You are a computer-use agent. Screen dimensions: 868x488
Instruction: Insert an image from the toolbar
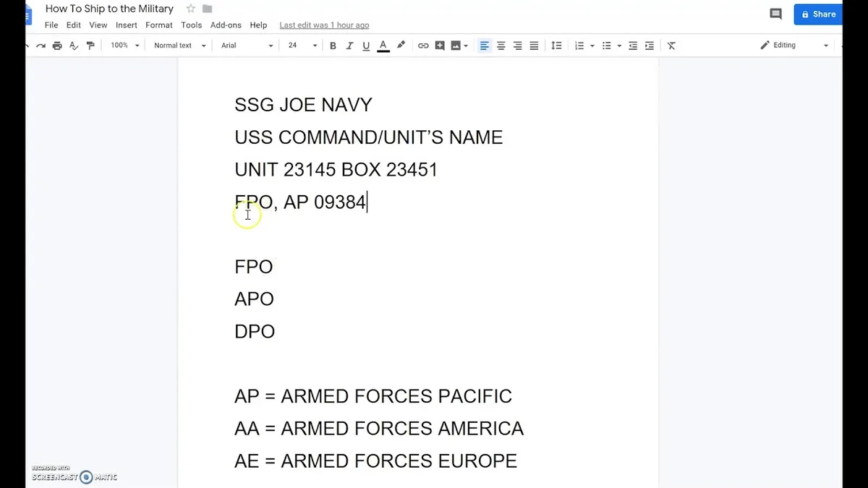pos(456,46)
